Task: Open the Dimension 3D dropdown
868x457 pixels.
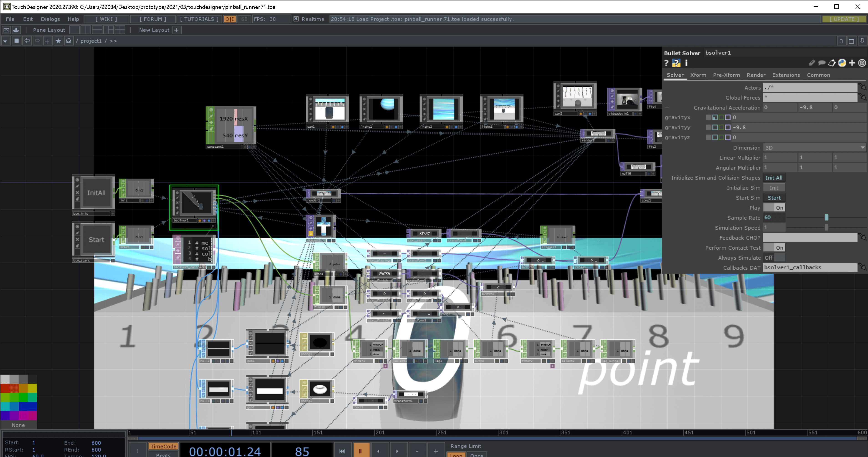Action: click(814, 148)
